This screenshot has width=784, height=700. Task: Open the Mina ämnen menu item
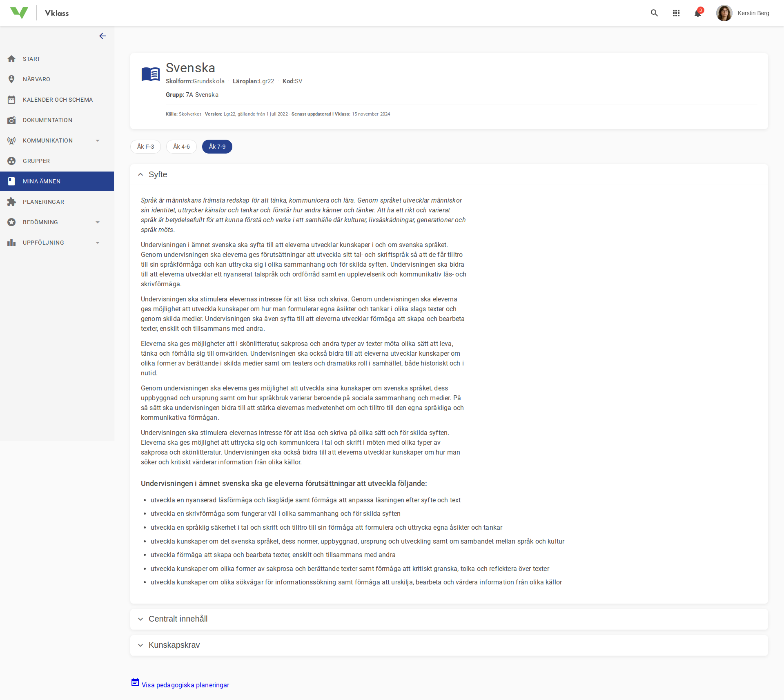[x=42, y=181]
